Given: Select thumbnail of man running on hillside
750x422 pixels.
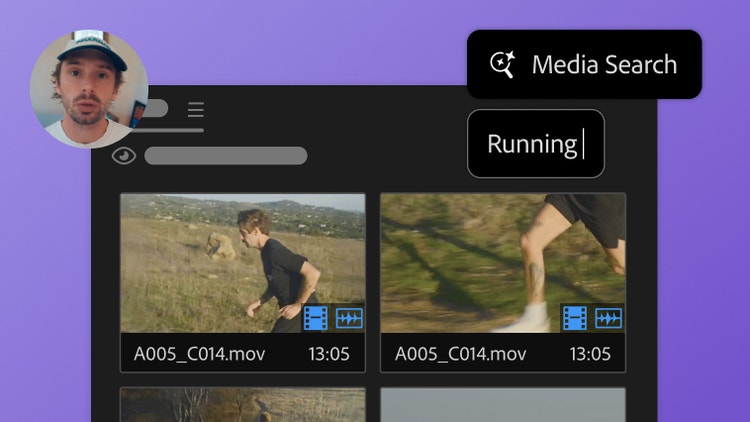Looking at the screenshot, I should point(243,263).
